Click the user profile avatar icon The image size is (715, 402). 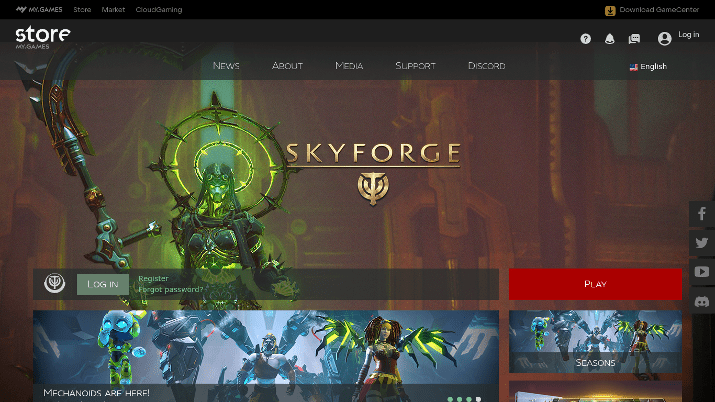pyautogui.click(x=664, y=38)
